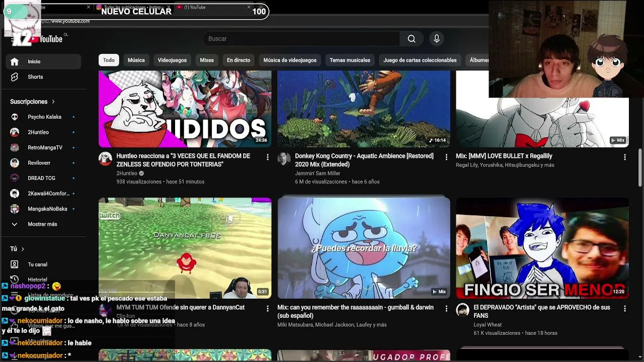This screenshot has width=644, height=362.
Task: Open Donkey Kong Country Aquatic Ambience title
Action: tap(364, 160)
